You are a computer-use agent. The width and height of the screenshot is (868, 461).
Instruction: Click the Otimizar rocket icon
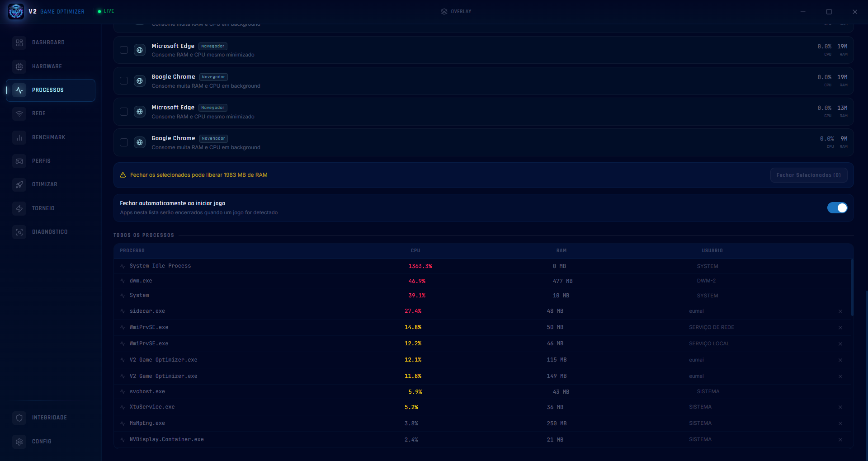point(19,184)
